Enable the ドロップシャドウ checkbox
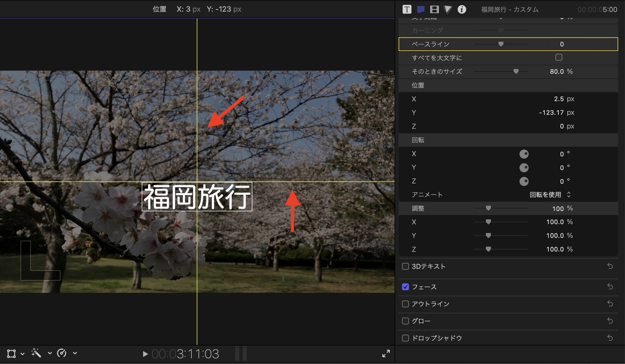Screen dimensions: 625x364 tap(405, 338)
